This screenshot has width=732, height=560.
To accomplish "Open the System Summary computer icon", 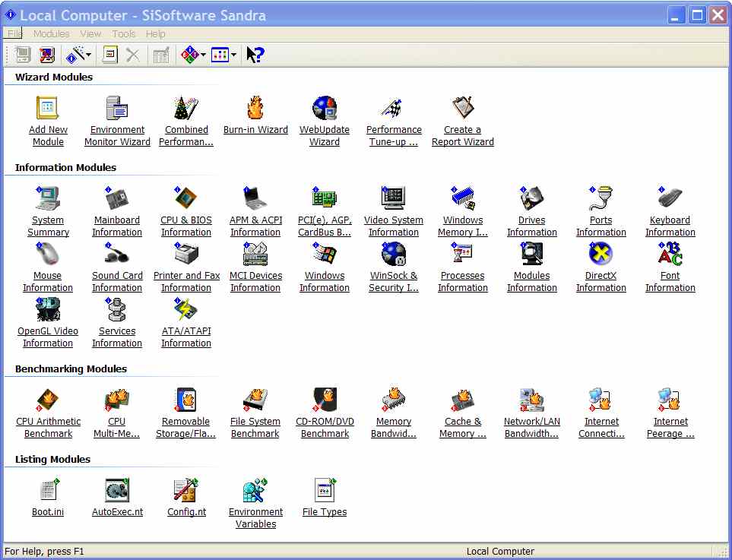I will coord(48,198).
